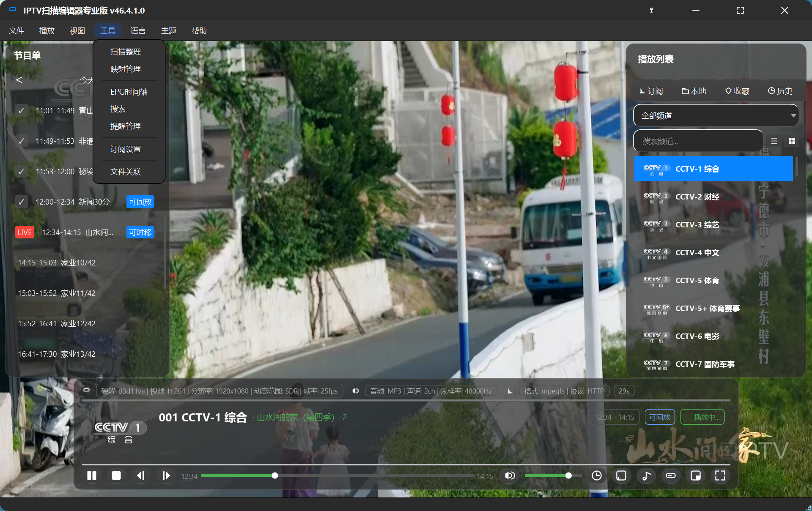Screen dimensions: 812x511
Task: Click the link icon left of video info
Action: click(x=86, y=391)
